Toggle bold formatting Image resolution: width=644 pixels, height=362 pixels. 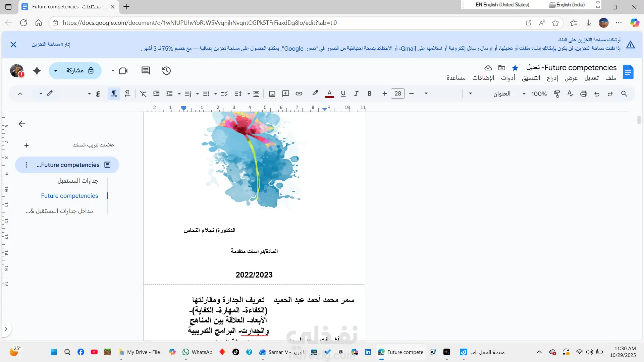coord(369,94)
